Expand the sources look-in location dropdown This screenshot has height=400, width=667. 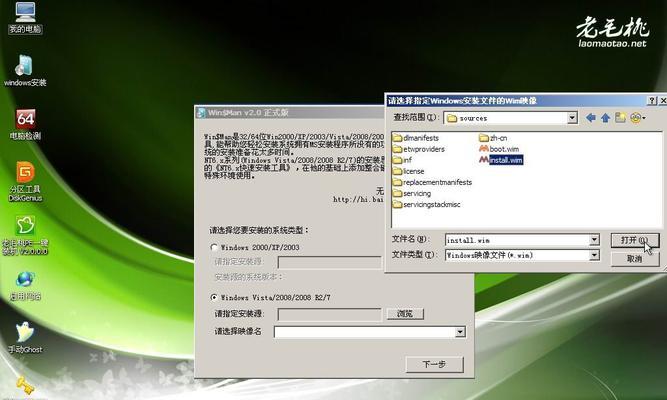click(x=572, y=118)
